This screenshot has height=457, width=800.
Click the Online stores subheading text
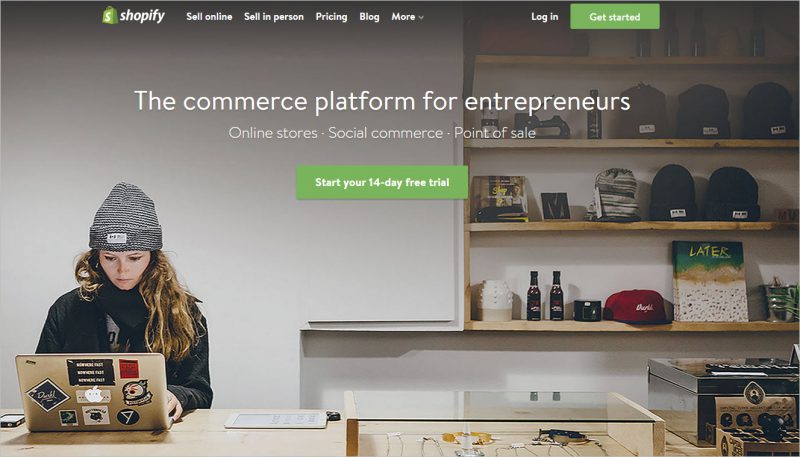(x=273, y=133)
